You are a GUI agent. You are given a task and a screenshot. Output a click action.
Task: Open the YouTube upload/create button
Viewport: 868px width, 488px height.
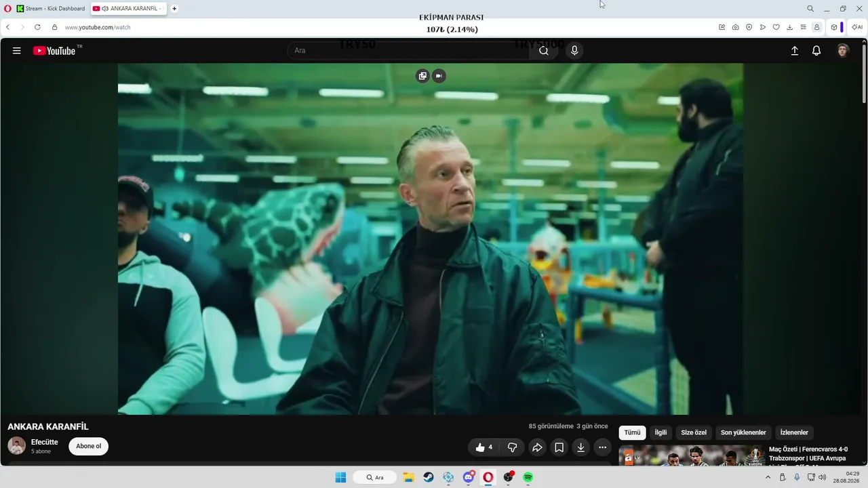(795, 51)
